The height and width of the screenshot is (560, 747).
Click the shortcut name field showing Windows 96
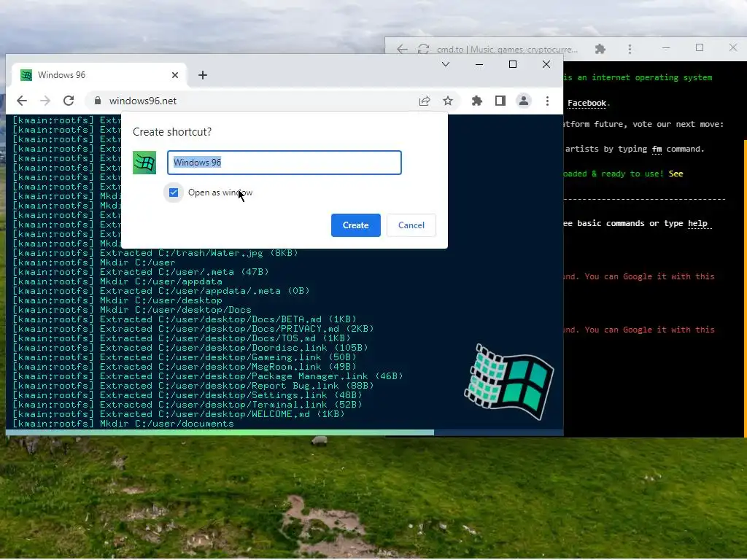click(x=285, y=163)
